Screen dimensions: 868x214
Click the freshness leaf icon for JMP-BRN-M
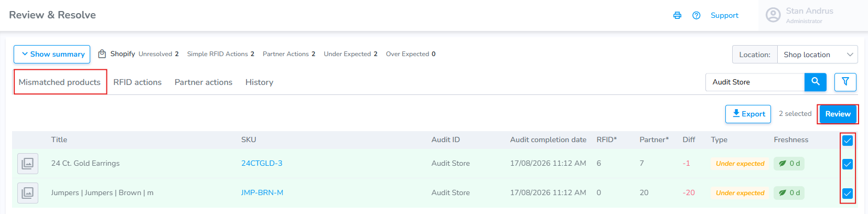coord(783,193)
